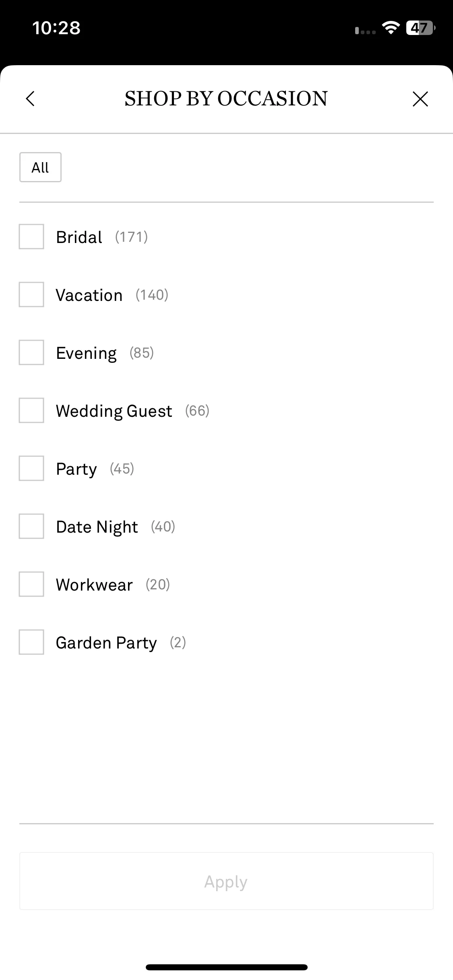Screen dimensions: 453x980
Task: Tap the cellular signal icon
Action: 365,31
